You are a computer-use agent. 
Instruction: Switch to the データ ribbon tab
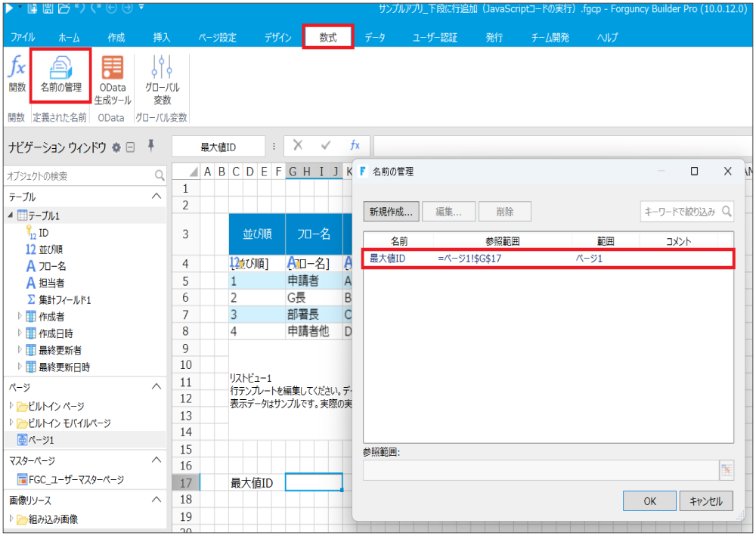point(374,37)
